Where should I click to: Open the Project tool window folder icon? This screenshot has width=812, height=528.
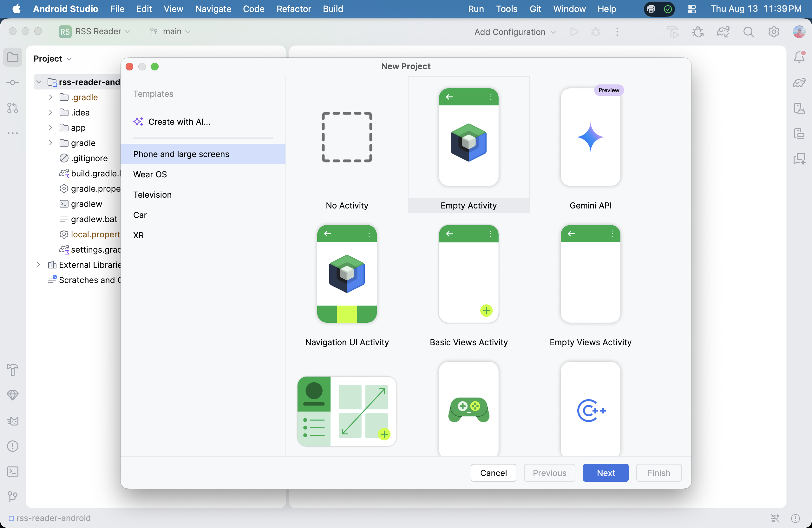pos(13,57)
